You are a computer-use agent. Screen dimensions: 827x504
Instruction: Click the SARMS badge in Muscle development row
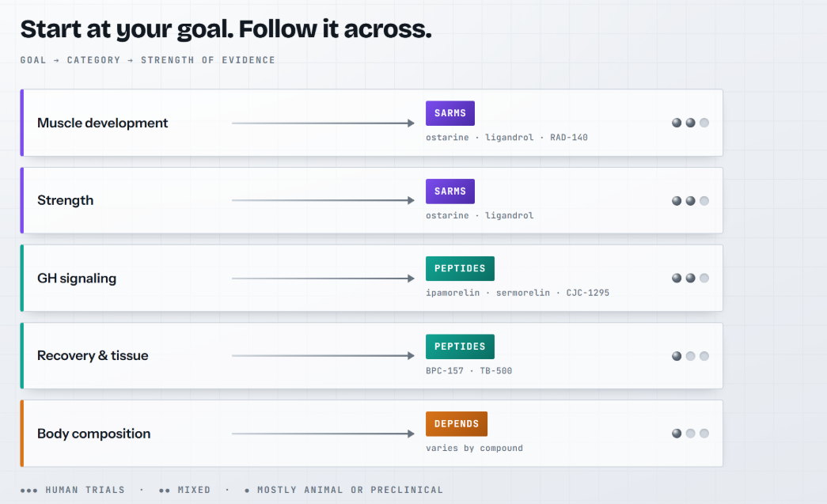tap(450, 113)
